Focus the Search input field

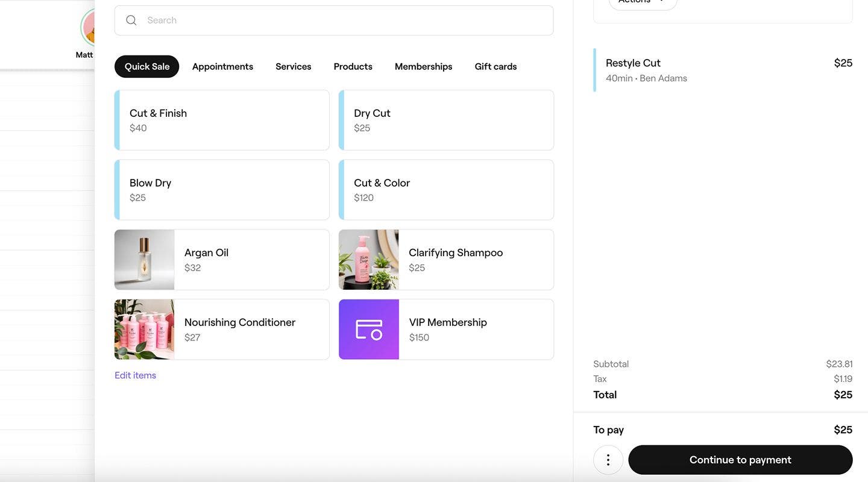(344, 20)
